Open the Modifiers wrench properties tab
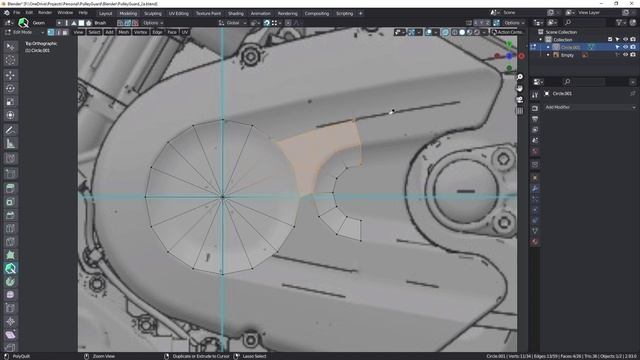 [x=535, y=189]
